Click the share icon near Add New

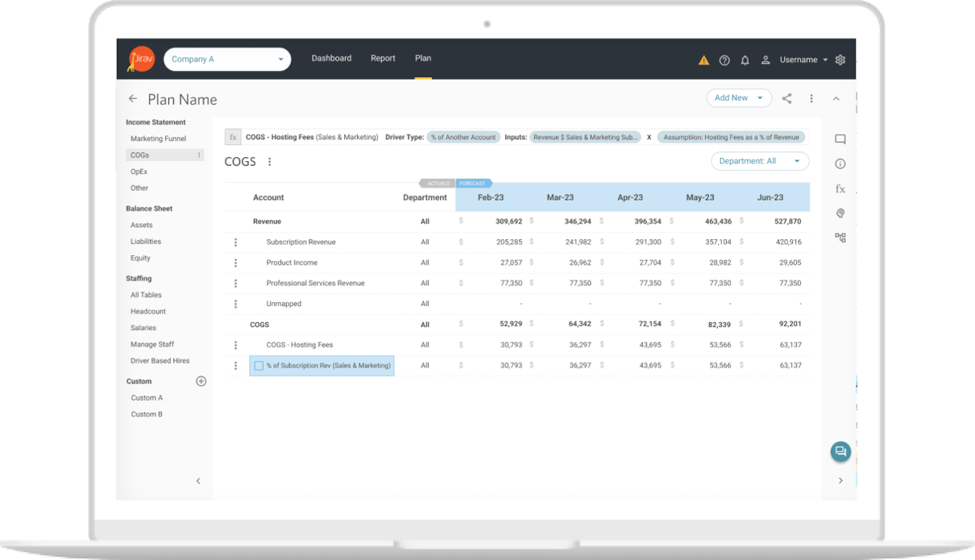pyautogui.click(x=786, y=97)
